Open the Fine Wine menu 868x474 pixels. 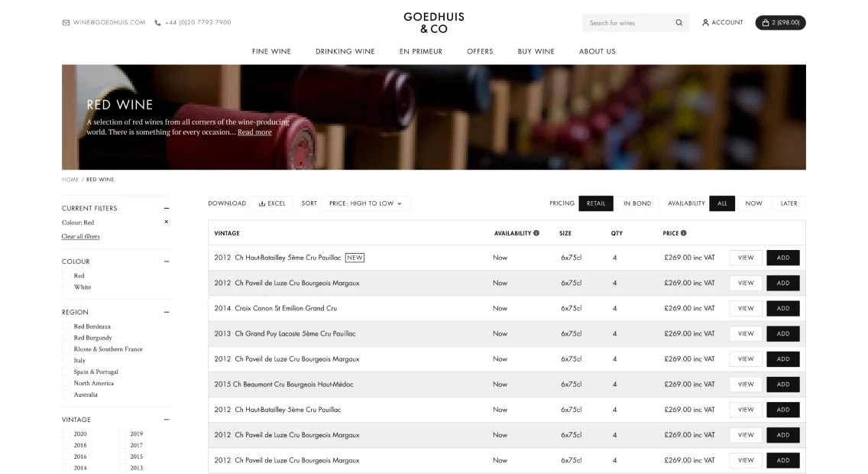271,51
